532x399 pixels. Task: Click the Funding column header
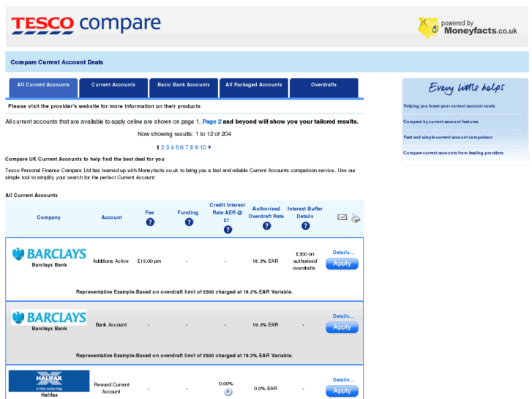click(x=188, y=212)
